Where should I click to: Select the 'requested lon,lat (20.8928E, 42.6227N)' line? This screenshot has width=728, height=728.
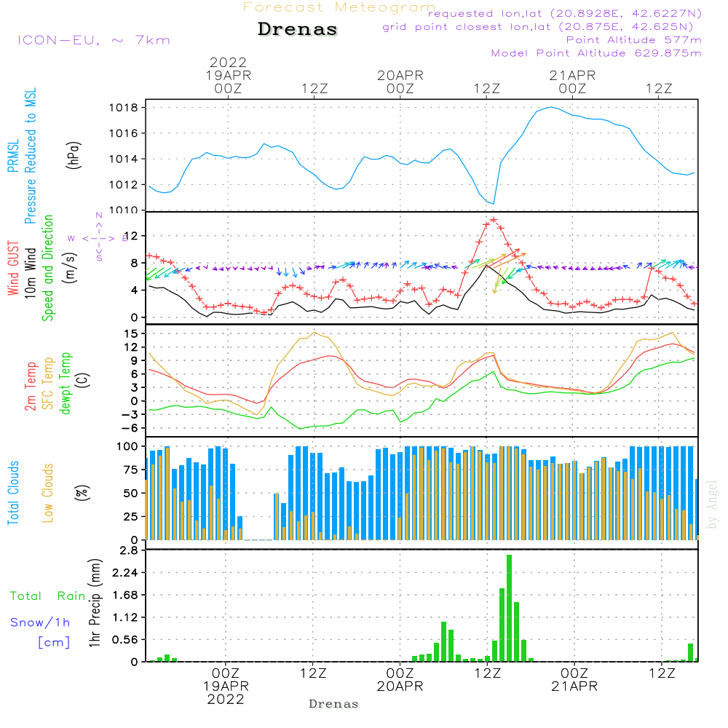tap(565, 13)
